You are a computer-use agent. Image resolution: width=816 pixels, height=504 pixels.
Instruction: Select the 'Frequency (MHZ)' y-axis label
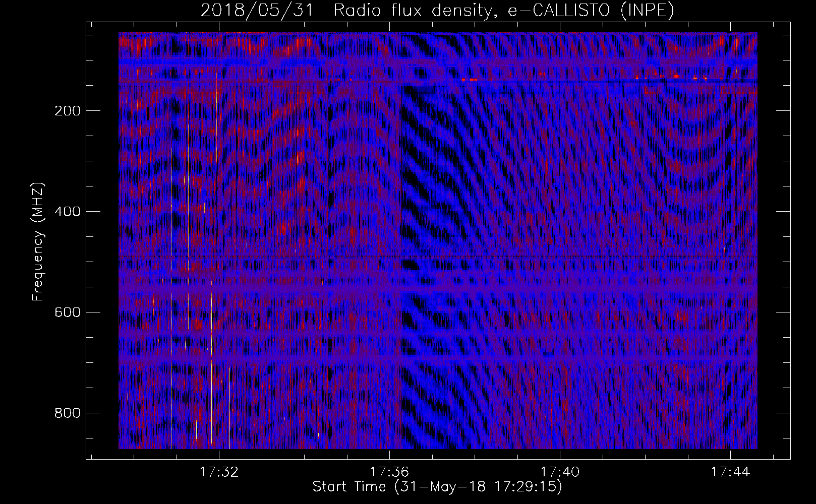click(x=38, y=241)
